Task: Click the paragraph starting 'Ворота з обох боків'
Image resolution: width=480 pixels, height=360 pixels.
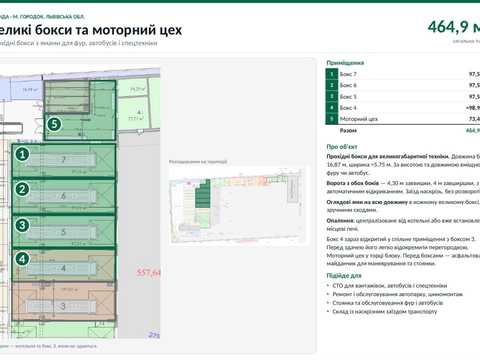Action: [x=403, y=187]
